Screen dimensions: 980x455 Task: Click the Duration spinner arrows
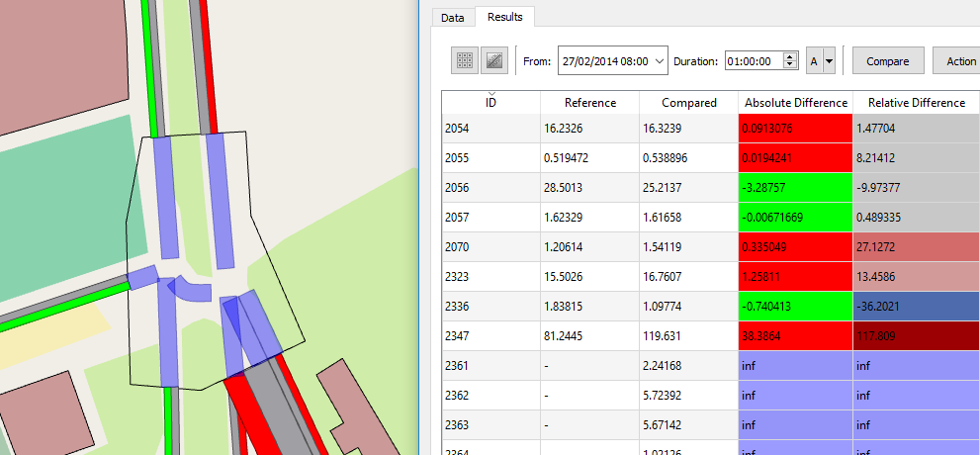(x=789, y=60)
